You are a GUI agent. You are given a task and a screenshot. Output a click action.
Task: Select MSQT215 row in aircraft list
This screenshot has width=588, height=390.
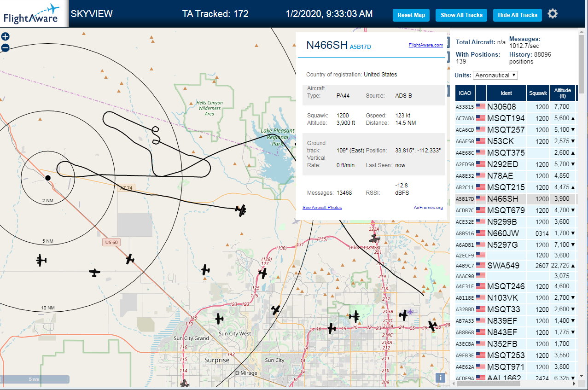pos(516,187)
